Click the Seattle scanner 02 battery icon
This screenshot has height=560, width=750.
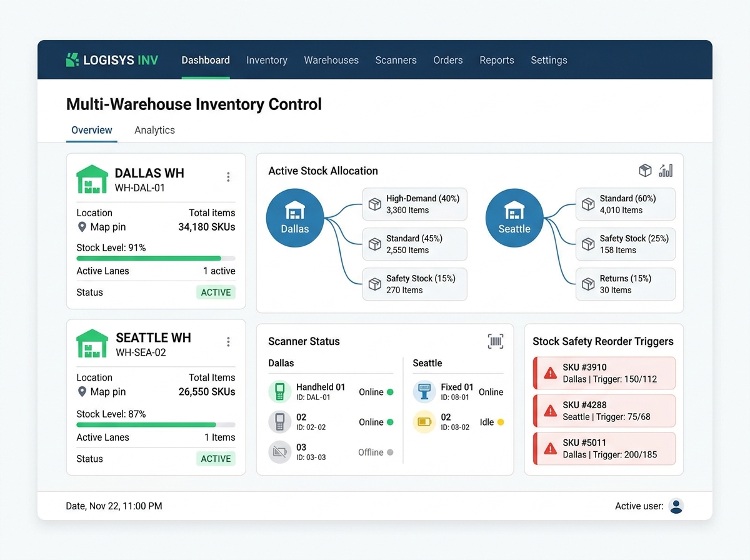(424, 422)
